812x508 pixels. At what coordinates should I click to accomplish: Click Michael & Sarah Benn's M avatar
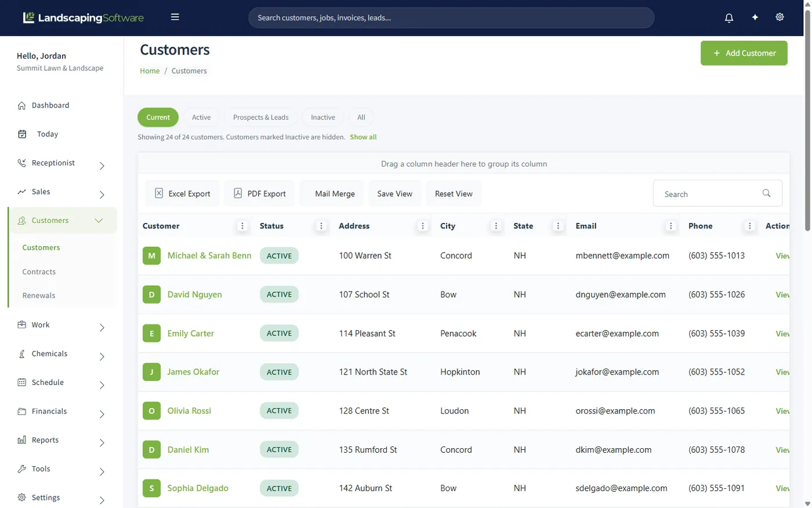point(151,255)
